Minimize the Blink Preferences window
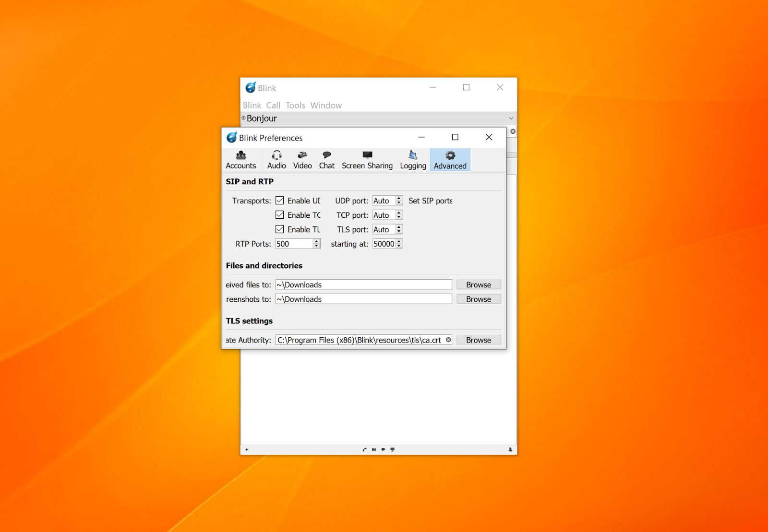 point(421,137)
